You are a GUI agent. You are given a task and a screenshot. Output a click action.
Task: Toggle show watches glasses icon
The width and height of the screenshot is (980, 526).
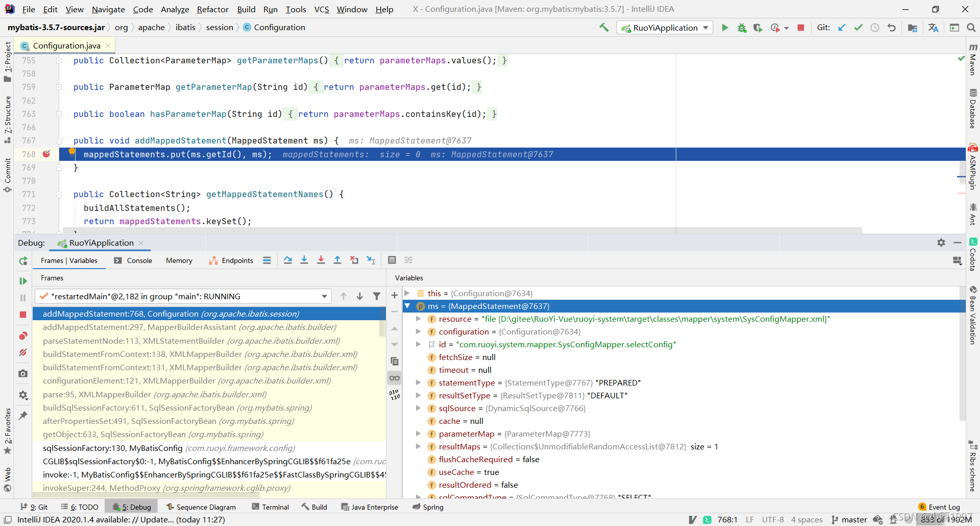(395, 378)
